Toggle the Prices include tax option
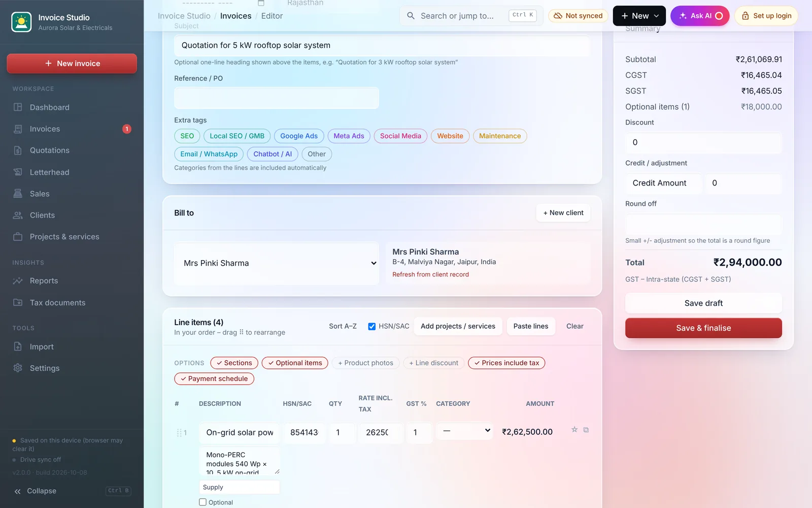 pos(506,363)
